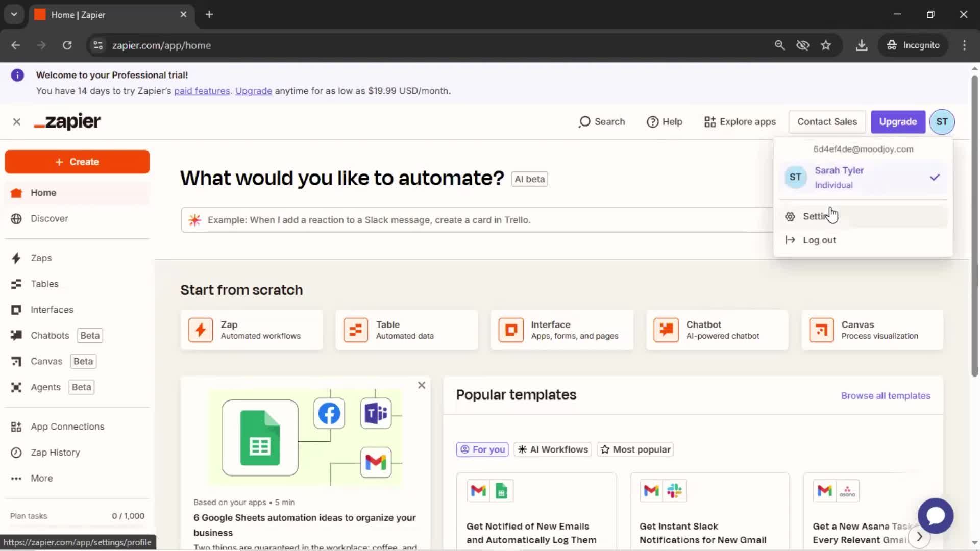
Task: Toggle the ST account avatar menu
Action: click(942, 122)
